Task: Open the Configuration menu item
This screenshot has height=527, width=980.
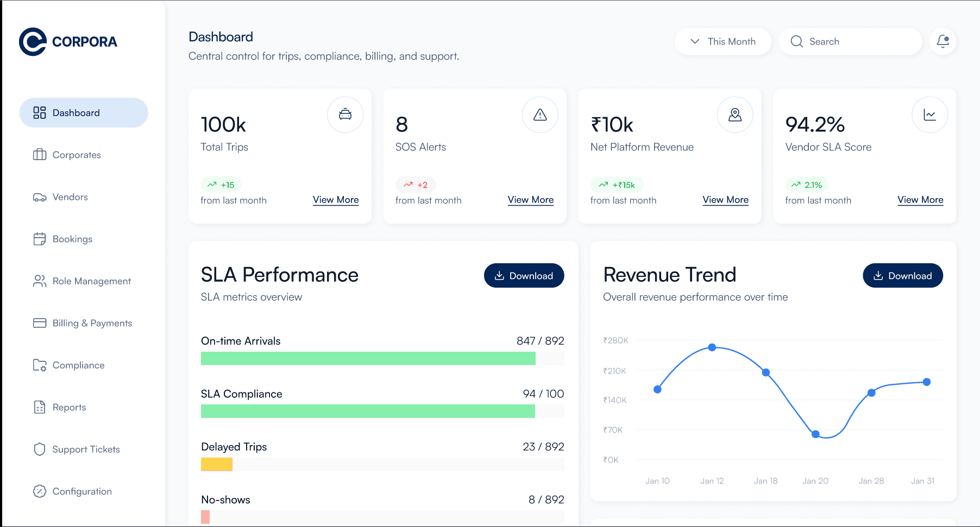Action: [82, 492]
